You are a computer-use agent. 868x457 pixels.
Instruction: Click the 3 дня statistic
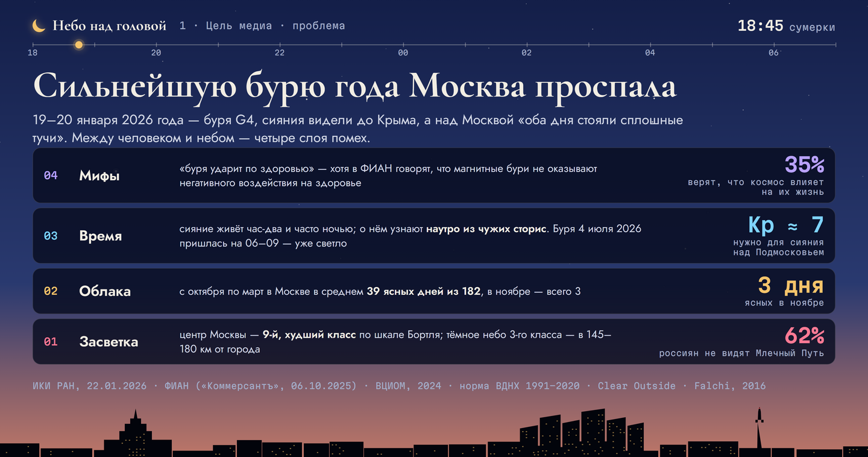pos(790,285)
